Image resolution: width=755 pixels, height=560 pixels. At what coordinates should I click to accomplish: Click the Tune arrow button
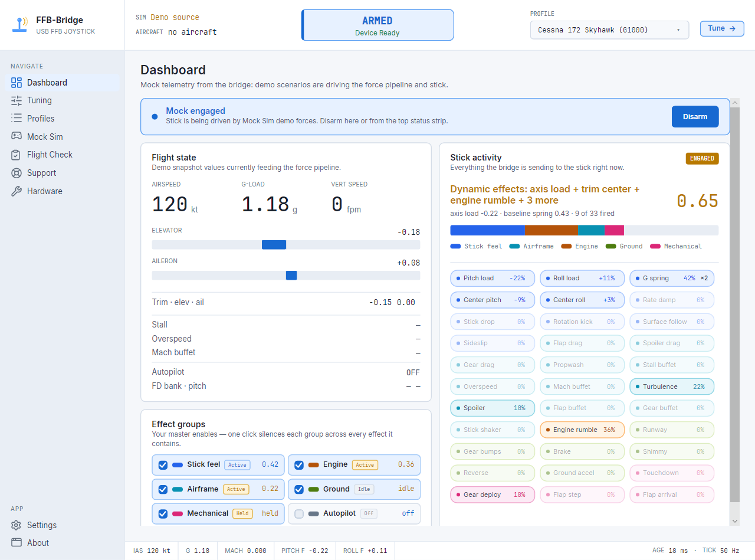click(x=722, y=28)
